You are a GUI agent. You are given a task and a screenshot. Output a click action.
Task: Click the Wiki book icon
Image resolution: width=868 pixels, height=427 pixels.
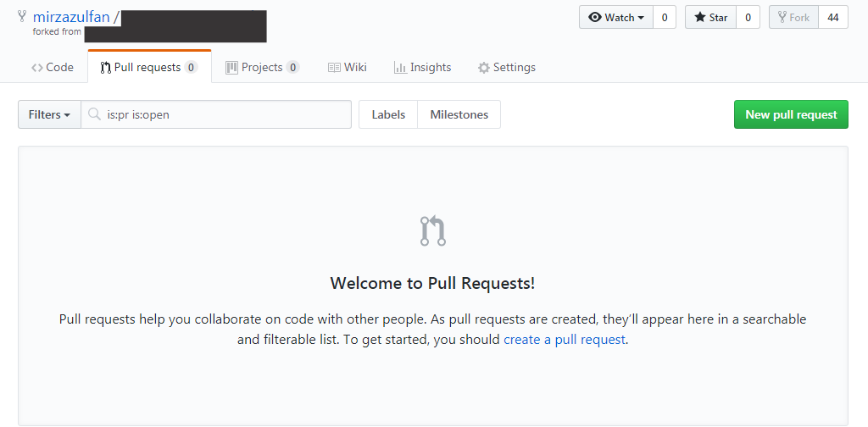(334, 68)
